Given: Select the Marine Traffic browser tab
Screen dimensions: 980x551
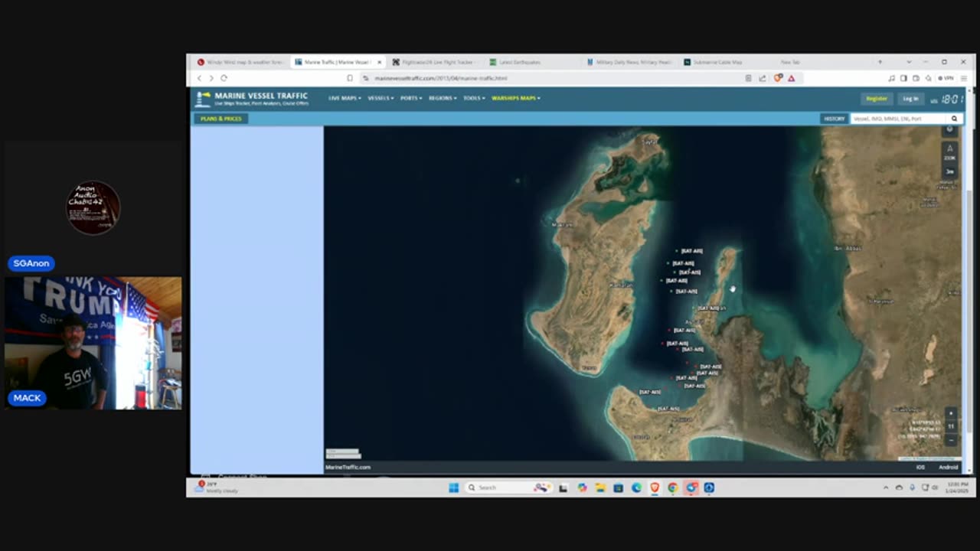Looking at the screenshot, I should pos(338,62).
